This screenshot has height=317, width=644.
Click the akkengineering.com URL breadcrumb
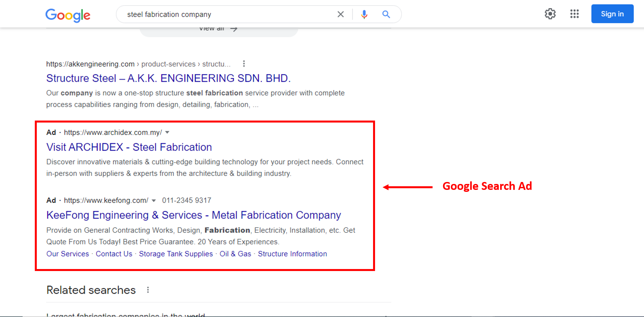point(138,64)
